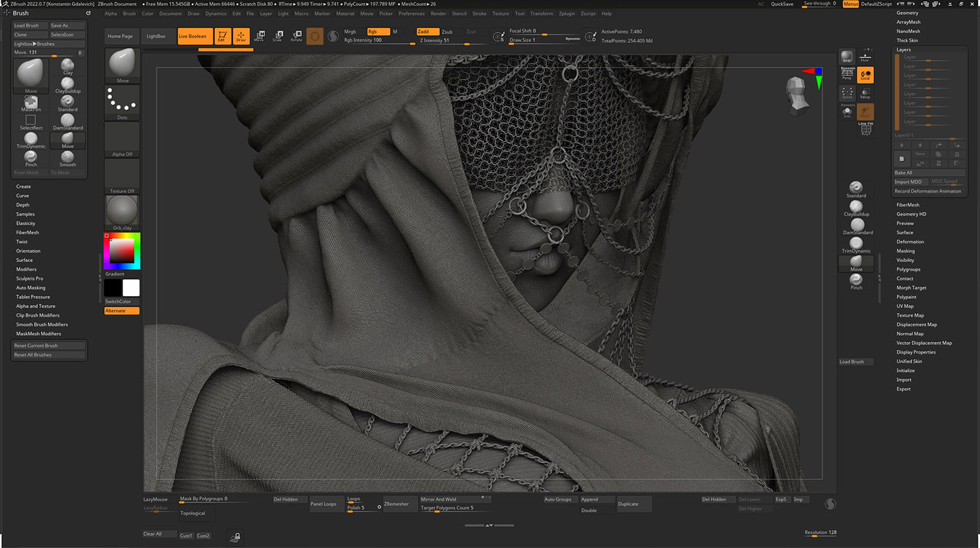Screen dimensions: 980x548
Task: Expand Auto Masking brush settings
Action: coord(31,287)
